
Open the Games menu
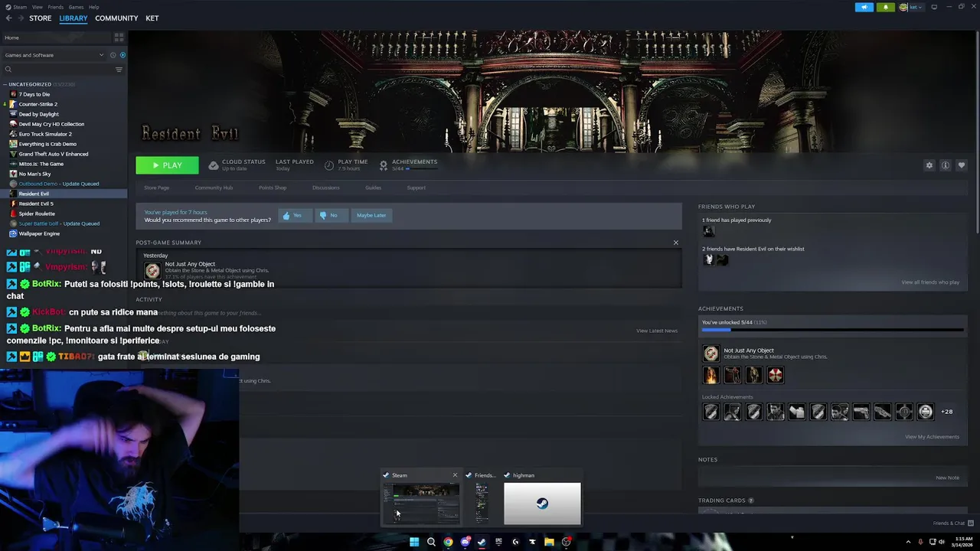76,7
